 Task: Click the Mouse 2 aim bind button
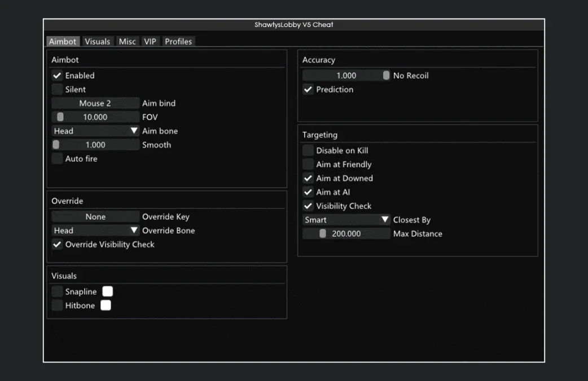(95, 103)
